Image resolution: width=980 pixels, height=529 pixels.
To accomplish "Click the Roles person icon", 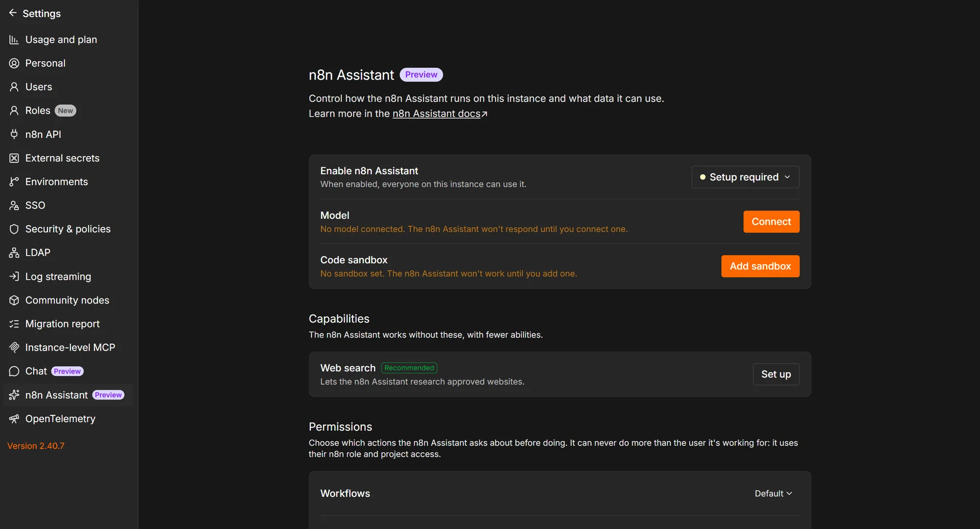I will click(x=14, y=110).
